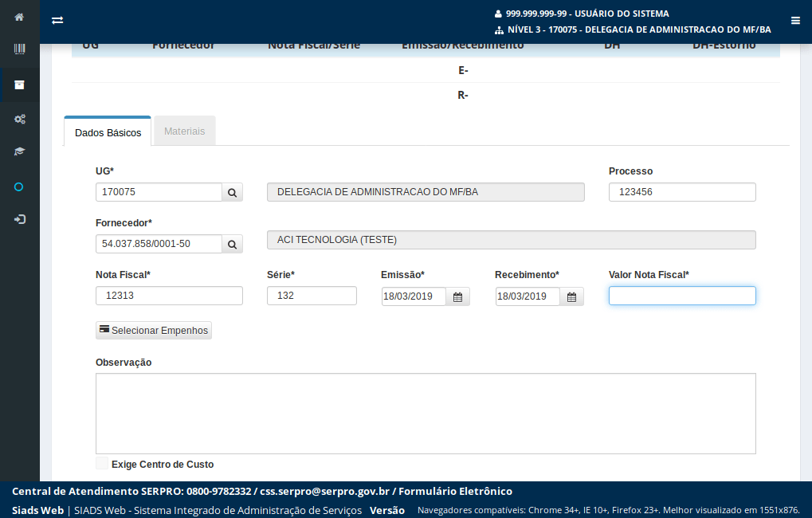The width and height of the screenshot is (812, 518).
Task: Open the archive box sidebar icon
Action: coord(19,85)
